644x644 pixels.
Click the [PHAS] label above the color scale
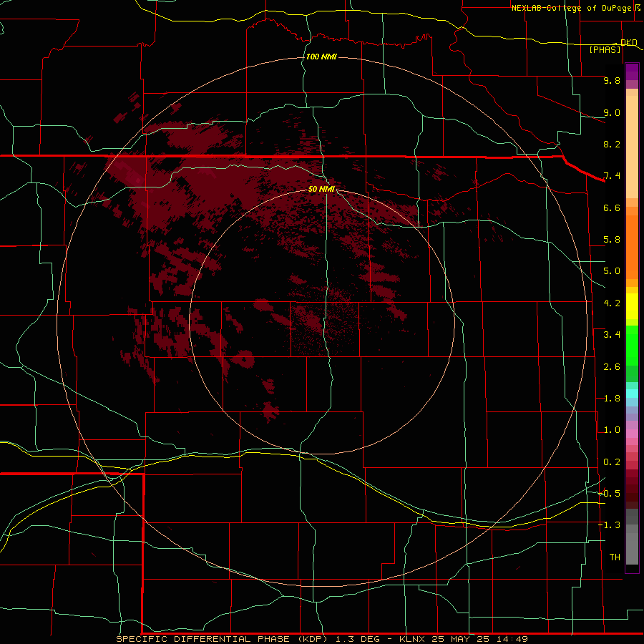pyautogui.click(x=605, y=49)
